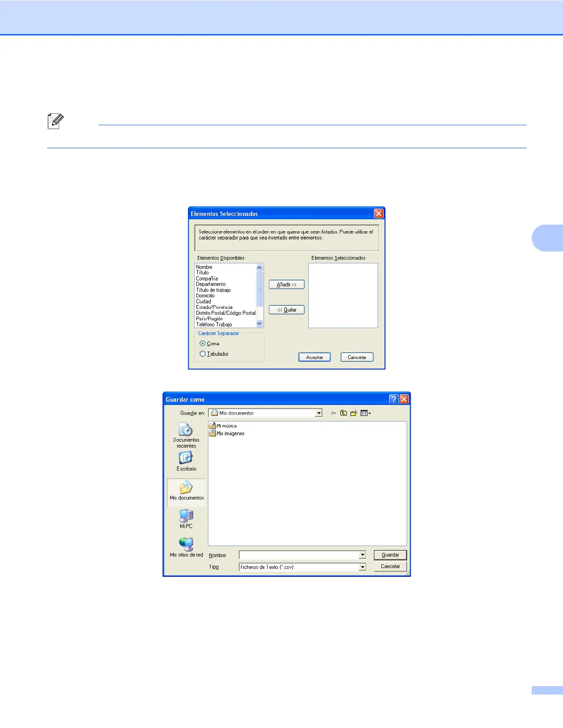The height and width of the screenshot is (728, 563).
Task: Open Escritorio in the places bar
Action: [186, 461]
